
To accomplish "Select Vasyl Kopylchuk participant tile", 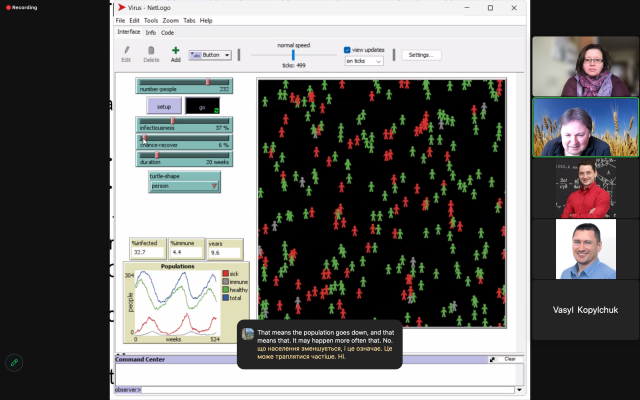I will (x=585, y=310).
